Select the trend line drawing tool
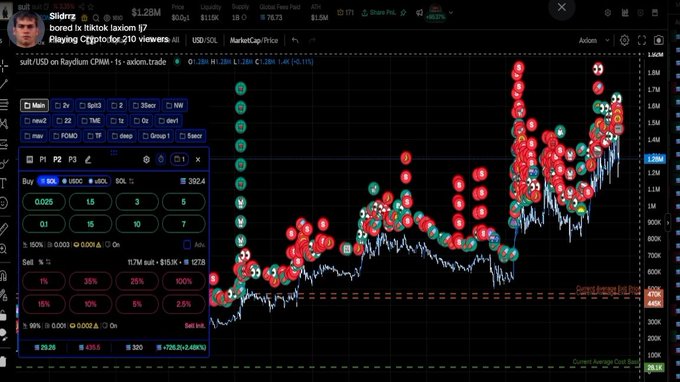 point(4,85)
